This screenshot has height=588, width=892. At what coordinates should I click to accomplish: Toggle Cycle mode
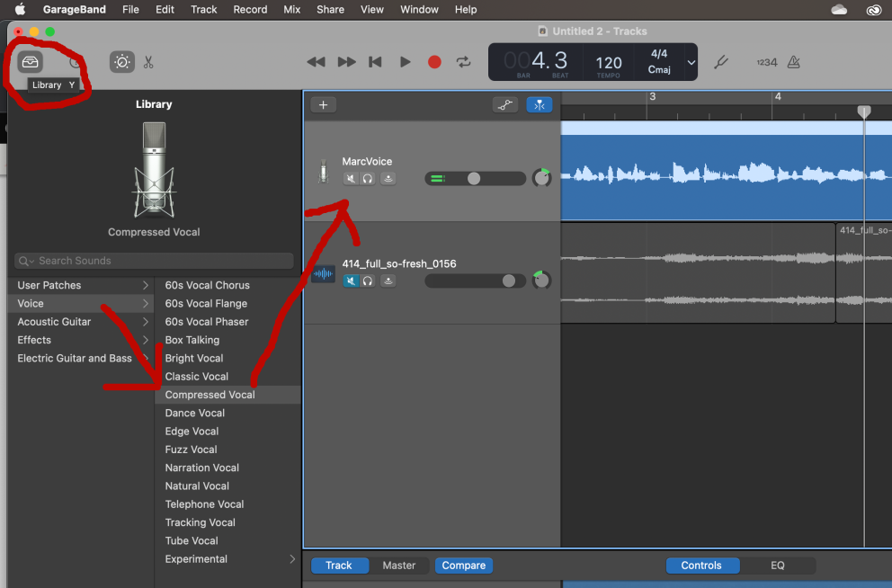click(464, 62)
